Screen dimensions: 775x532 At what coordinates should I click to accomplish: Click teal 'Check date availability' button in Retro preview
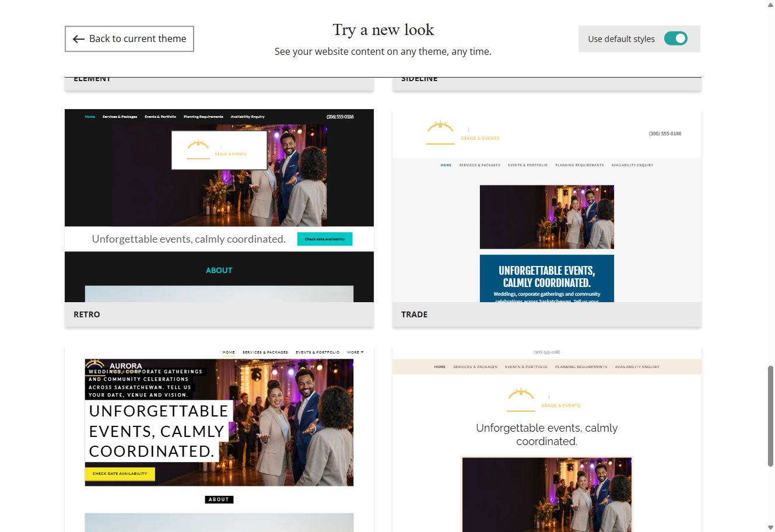[325, 239]
